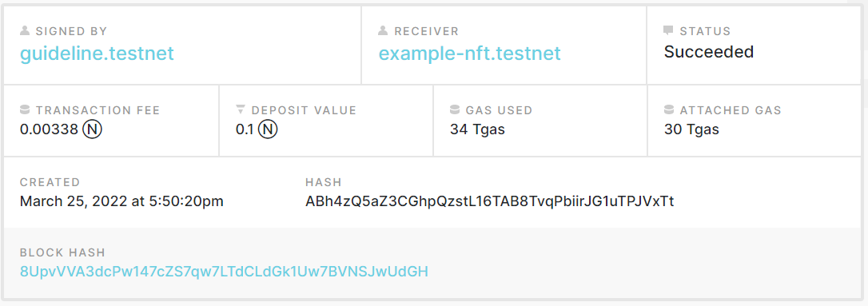This screenshot has height=306, width=868.
Task: Click the 34 Tgas gas used value
Action: [478, 130]
